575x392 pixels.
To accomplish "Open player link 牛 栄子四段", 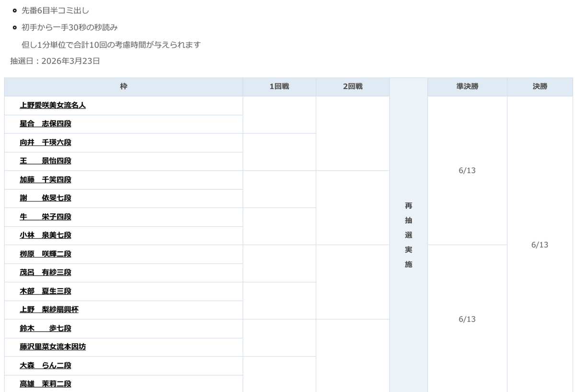I will pyautogui.click(x=46, y=217).
